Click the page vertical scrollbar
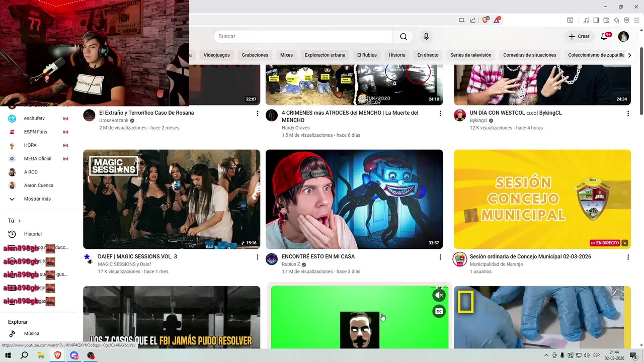This screenshot has height=362, width=644. [x=641, y=80]
